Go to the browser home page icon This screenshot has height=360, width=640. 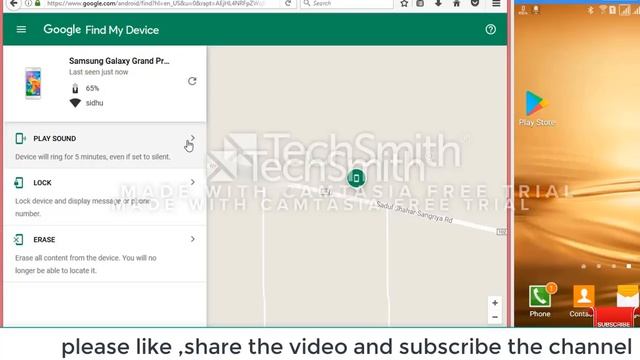457,3
